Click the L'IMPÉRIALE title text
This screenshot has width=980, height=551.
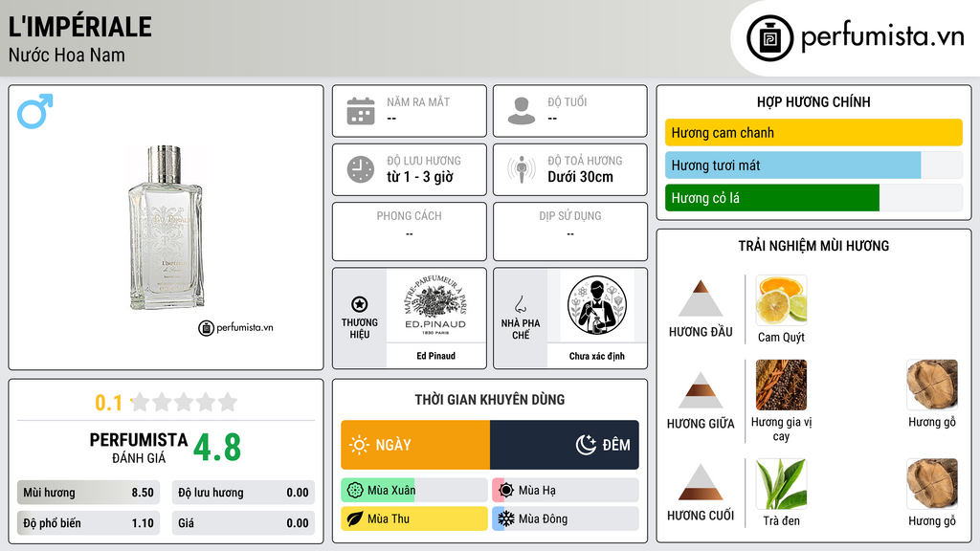pyautogui.click(x=80, y=27)
